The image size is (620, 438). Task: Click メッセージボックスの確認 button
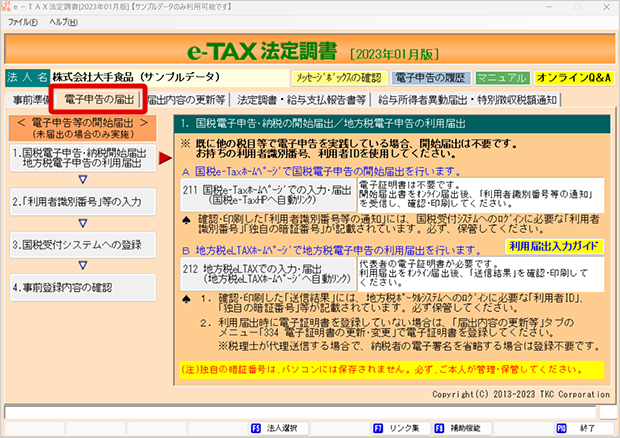coord(339,77)
